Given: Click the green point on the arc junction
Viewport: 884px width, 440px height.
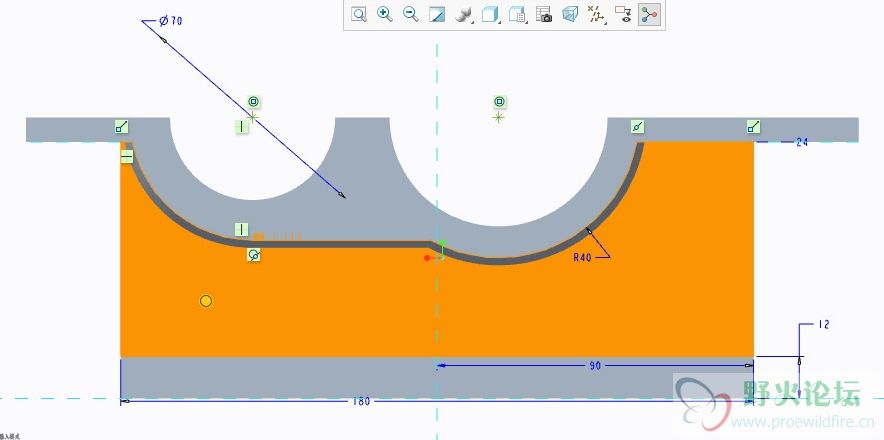Looking at the screenshot, I should 443,243.
